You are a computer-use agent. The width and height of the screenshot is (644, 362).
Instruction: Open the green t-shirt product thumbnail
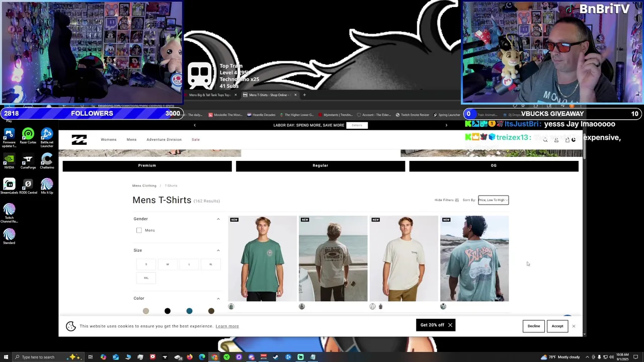[x=263, y=258]
